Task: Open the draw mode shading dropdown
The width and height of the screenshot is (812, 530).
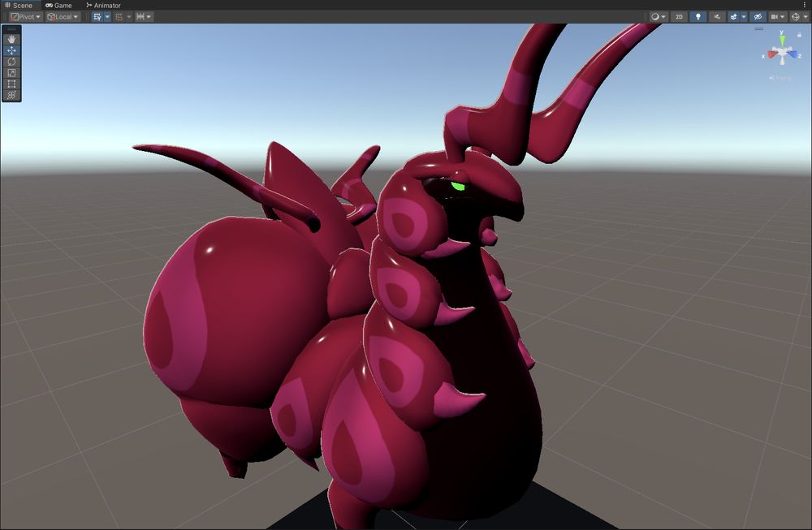Action: (659, 16)
